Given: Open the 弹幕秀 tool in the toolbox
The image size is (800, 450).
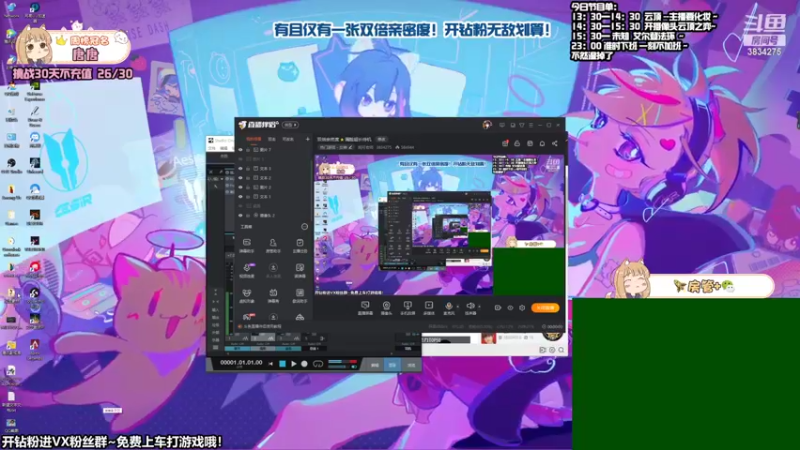Looking at the screenshot, I should (273, 295).
